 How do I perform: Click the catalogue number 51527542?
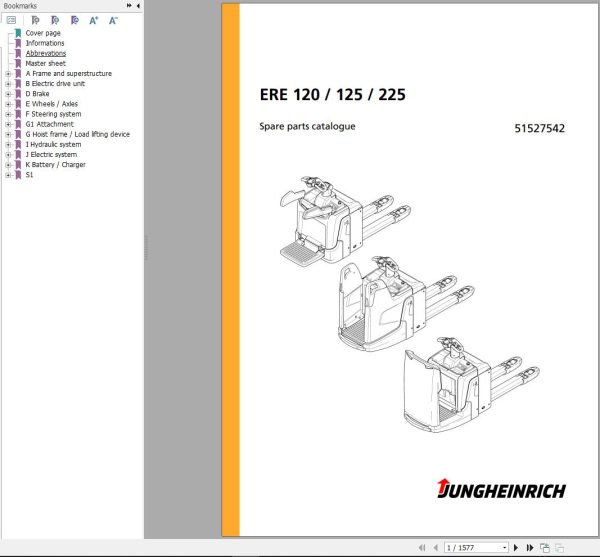[x=540, y=128]
